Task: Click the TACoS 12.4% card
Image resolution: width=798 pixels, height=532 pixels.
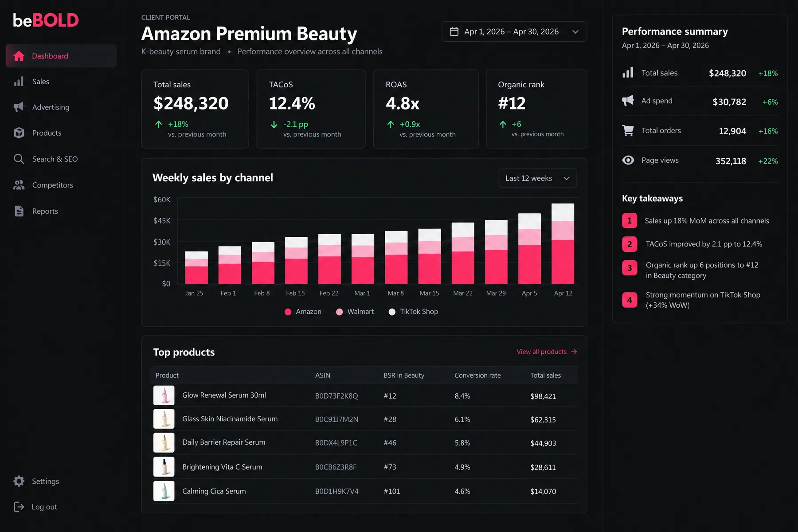Action: (311, 109)
